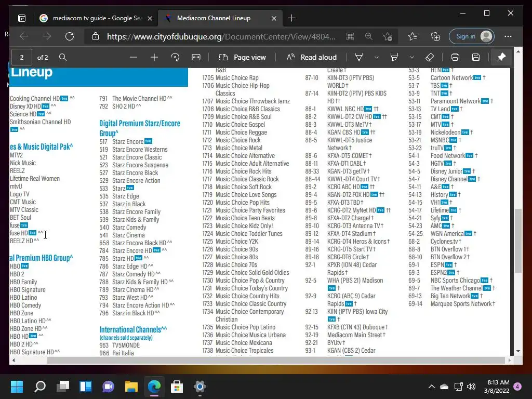Click the 'The Movie Channel HD' entry
The width and height of the screenshot is (532, 399).
(x=139, y=99)
